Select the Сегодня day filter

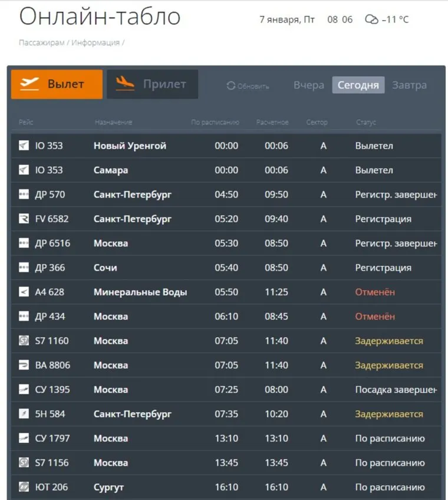coord(358,85)
